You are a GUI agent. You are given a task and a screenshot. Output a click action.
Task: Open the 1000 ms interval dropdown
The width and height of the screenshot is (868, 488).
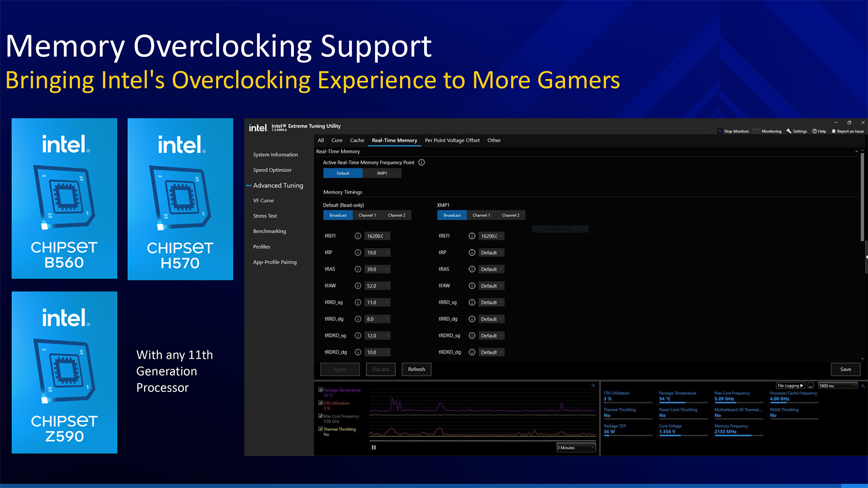click(x=837, y=385)
